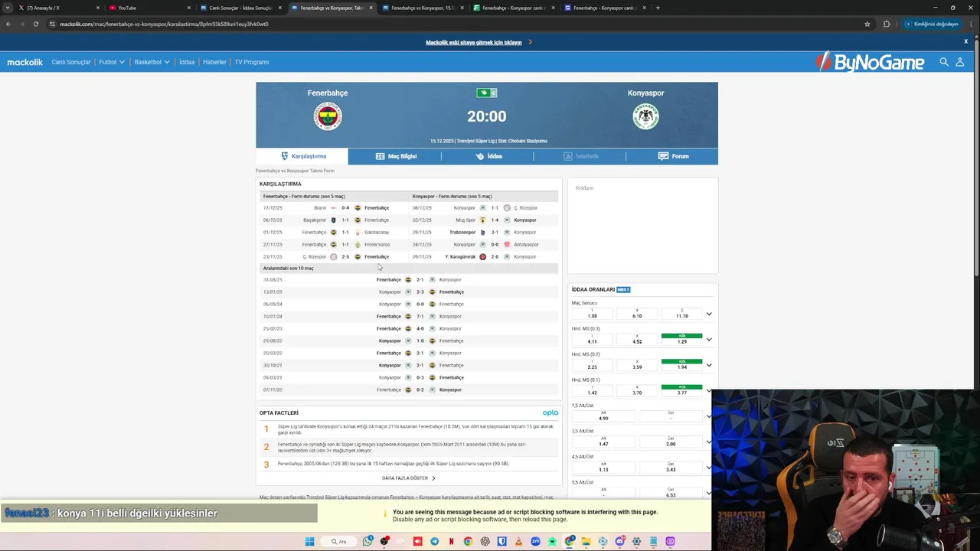Open Netflix from the taskbar
This screenshot has height=551, width=980.
point(451,541)
